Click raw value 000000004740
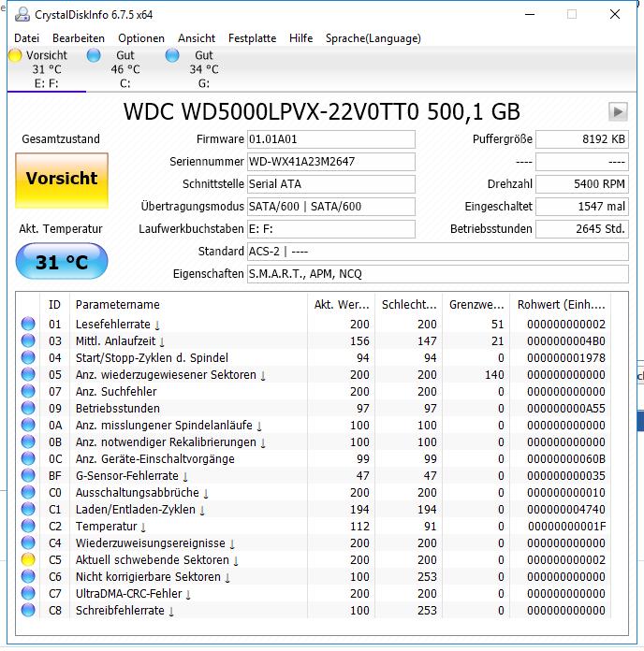The height and width of the screenshot is (651, 644). [566, 509]
